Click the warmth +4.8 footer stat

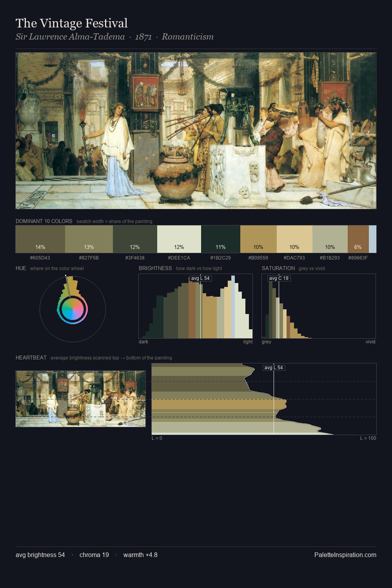[140, 555]
